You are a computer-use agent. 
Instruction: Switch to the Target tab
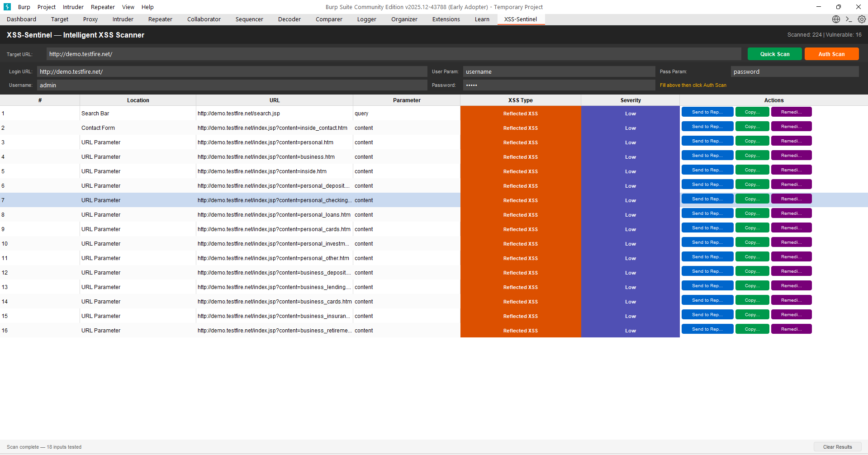click(x=60, y=19)
